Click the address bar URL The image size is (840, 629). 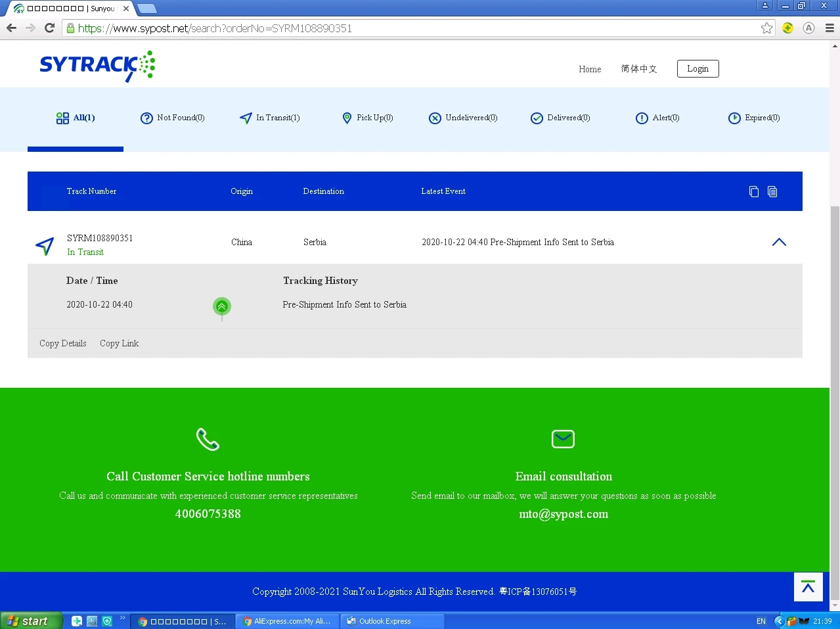[x=215, y=28]
